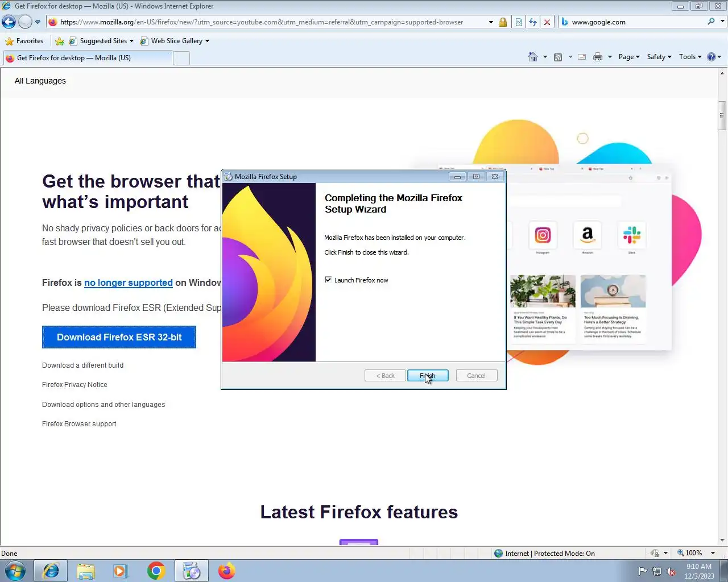728x582 pixels.
Task: Open the Home dropdown arrow
Action: (545, 57)
